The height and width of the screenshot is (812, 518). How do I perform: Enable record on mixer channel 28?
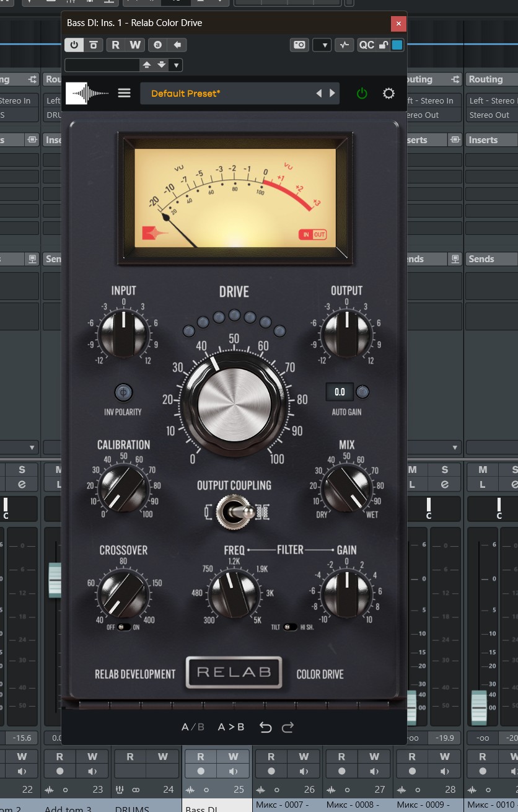412,771
